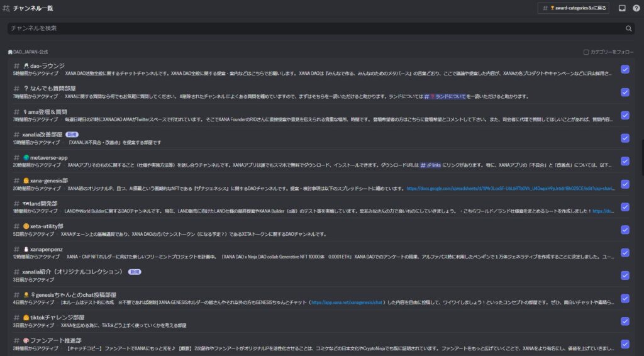Click the hash icon beside metaverse-app
The height and width of the screenshot is (356, 644).
click(x=16, y=157)
